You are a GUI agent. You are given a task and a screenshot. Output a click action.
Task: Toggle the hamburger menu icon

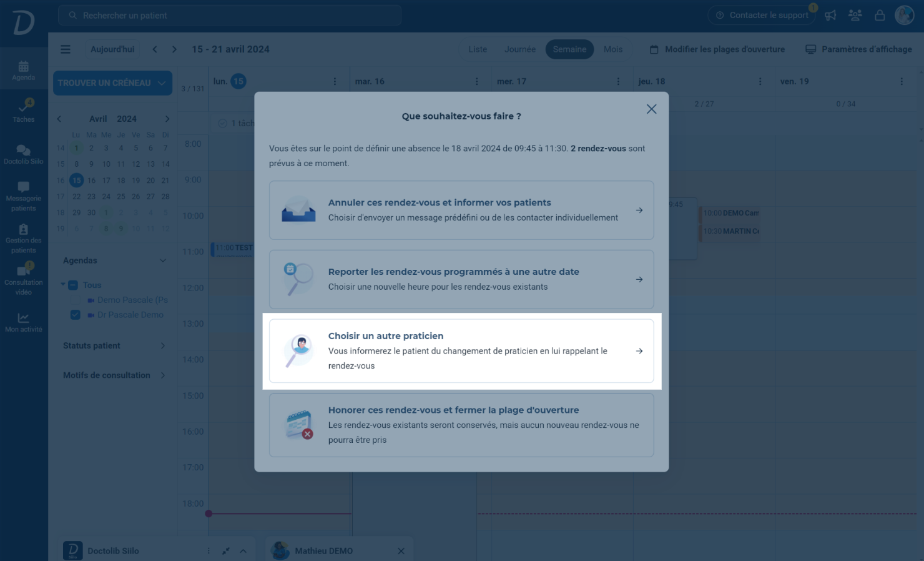(66, 49)
